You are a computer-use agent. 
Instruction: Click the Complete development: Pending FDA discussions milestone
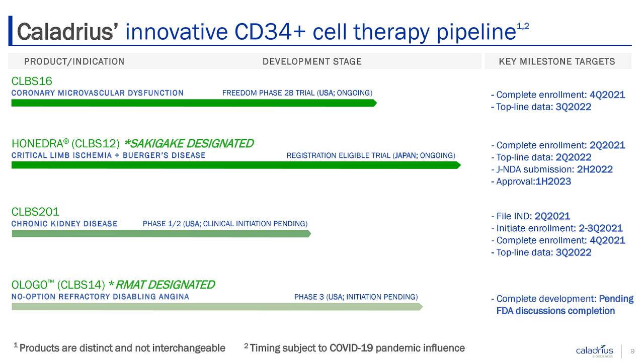coord(561,305)
